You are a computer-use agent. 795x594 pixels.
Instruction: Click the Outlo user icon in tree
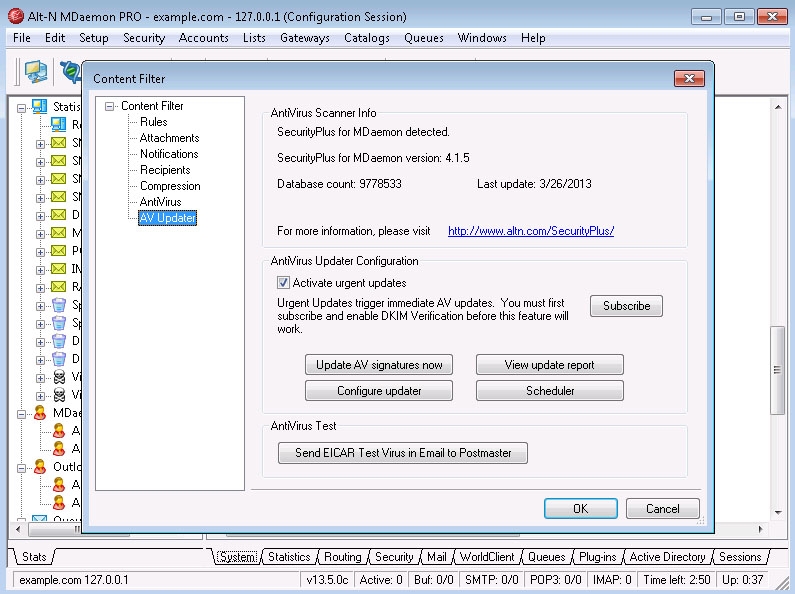coord(40,467)
